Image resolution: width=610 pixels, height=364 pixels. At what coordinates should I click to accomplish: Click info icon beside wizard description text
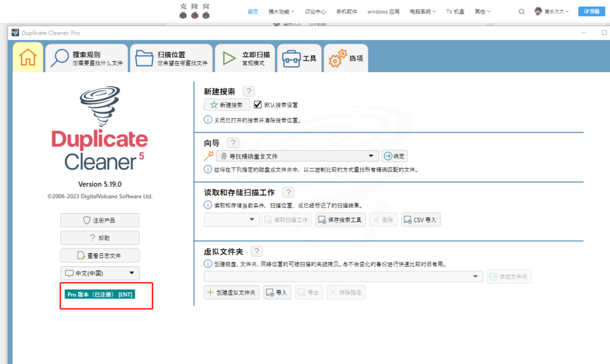[208, 169]
